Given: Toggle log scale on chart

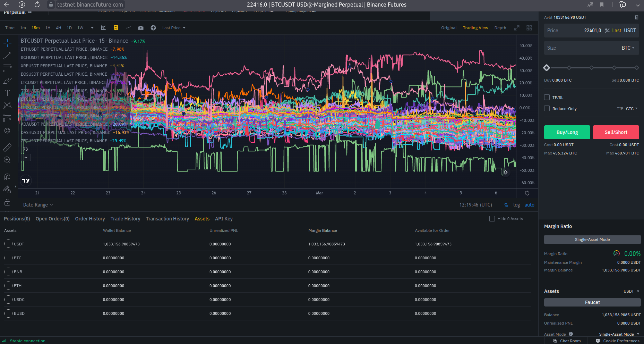Looking at the screenshot, I should click(517, 205).
